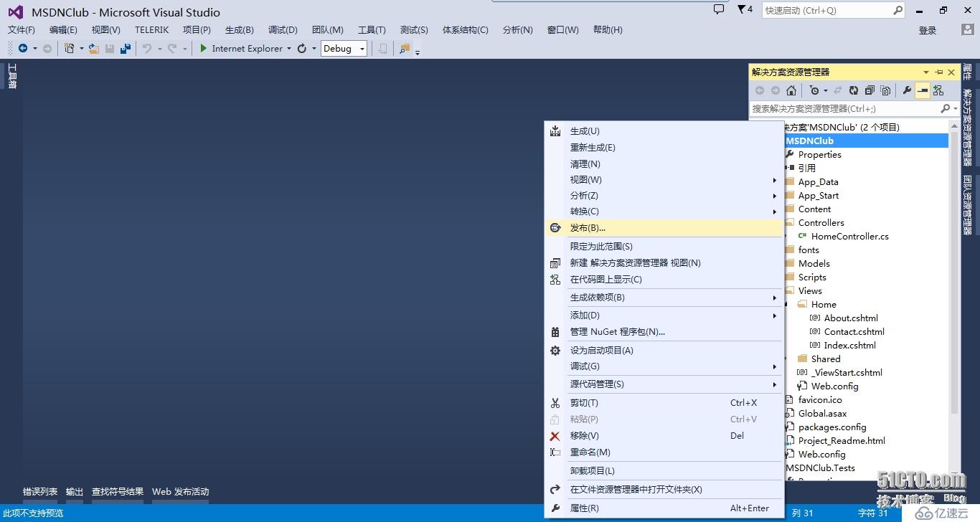Refresh the Solution Explorer tree

click(x=854, y=90)
